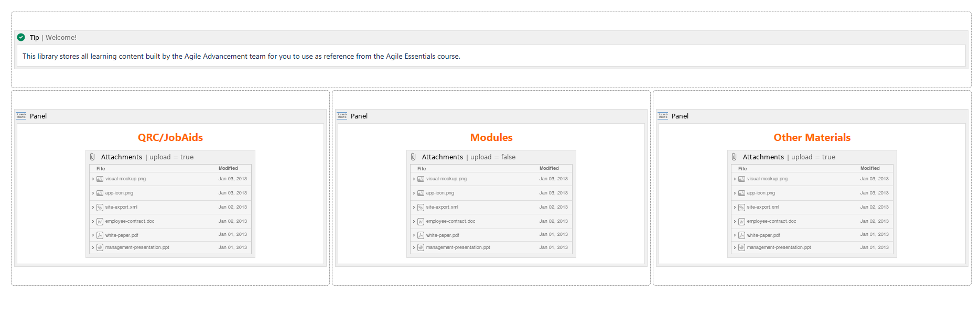Open site-export.xml in the Other Materials list
Screen dimensions: 980x315
click(763, 207)
